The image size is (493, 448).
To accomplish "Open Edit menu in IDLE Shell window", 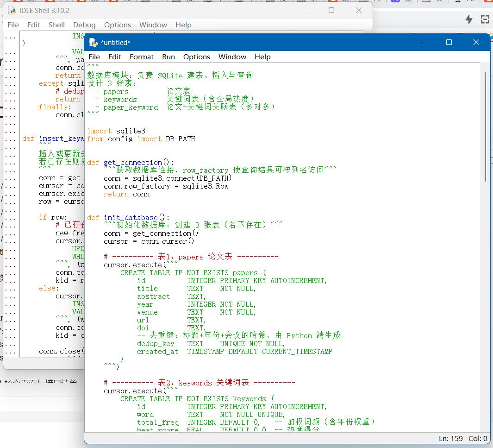I will click(34, 25).
